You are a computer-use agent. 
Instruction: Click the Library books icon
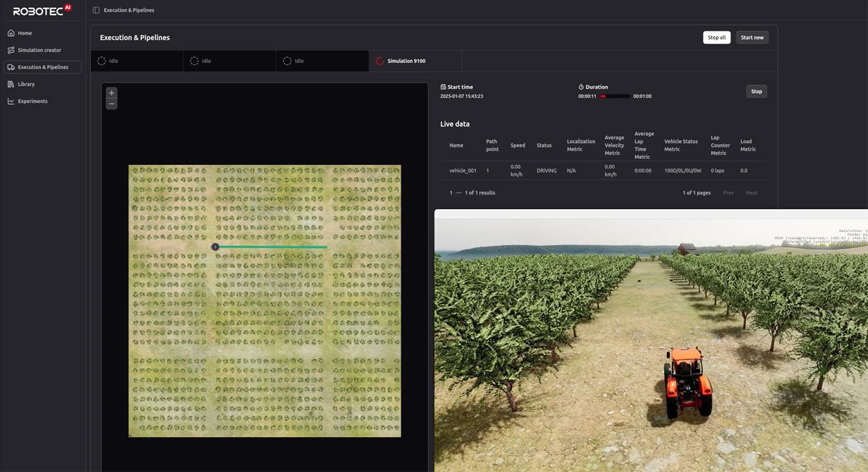11,84
